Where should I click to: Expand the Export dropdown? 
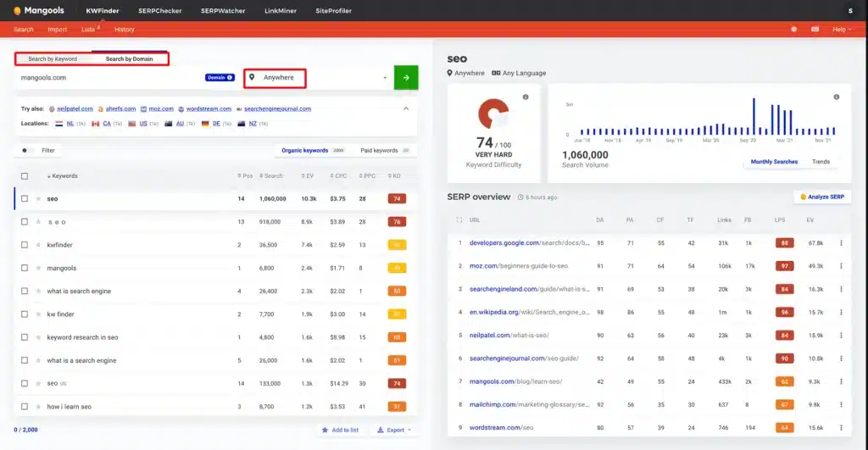pyautogui.click(x=394, y=430)
